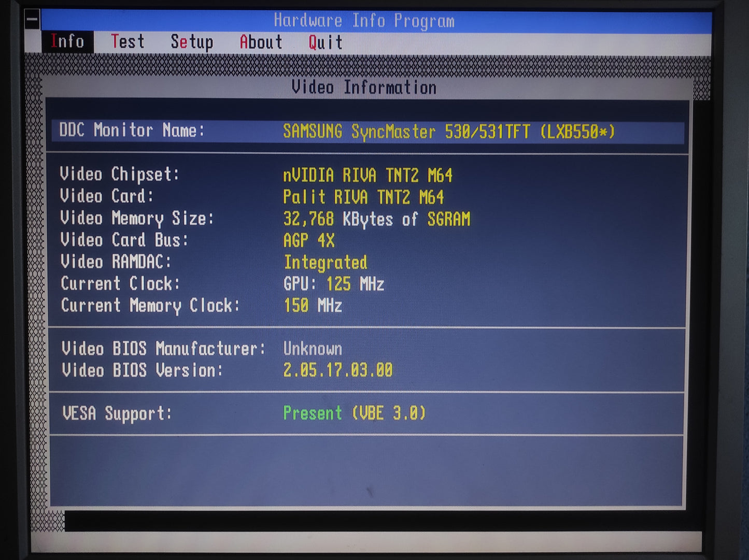The image size is (749, 560).
Task: Click the Palit RIVA TNT2 M64 card entry
Action: click(x=363, y=197)
